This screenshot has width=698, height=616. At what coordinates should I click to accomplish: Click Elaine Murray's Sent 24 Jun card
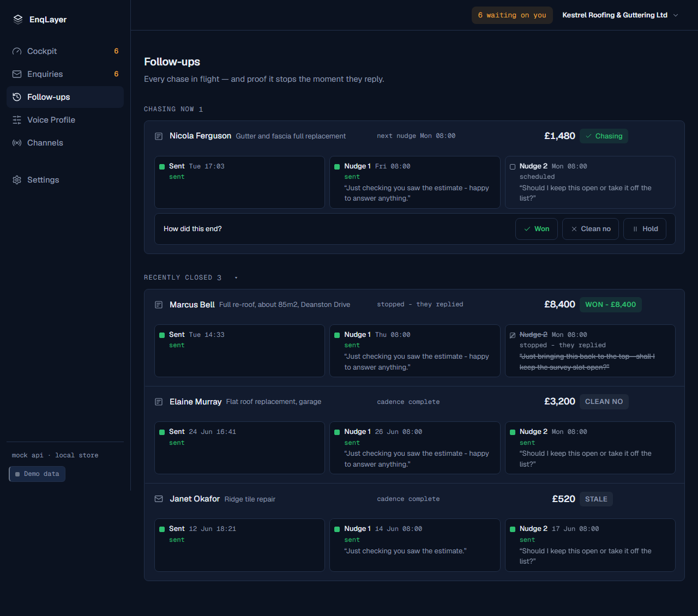[x=239, y=448]
